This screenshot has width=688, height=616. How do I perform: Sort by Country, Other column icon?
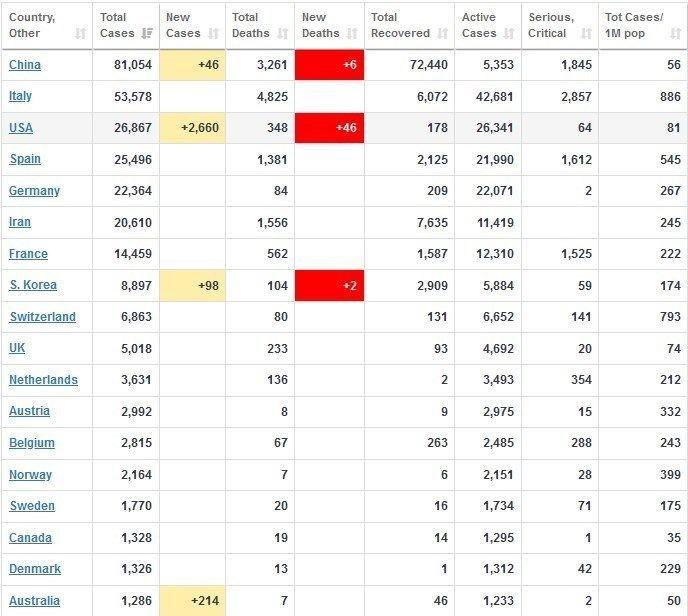[x=81, y=33]
